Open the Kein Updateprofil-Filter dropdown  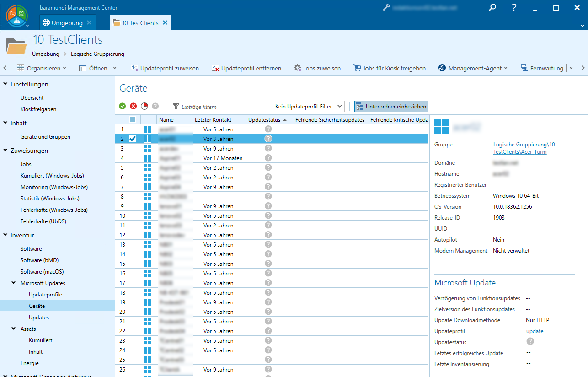[x=308, y=107]
